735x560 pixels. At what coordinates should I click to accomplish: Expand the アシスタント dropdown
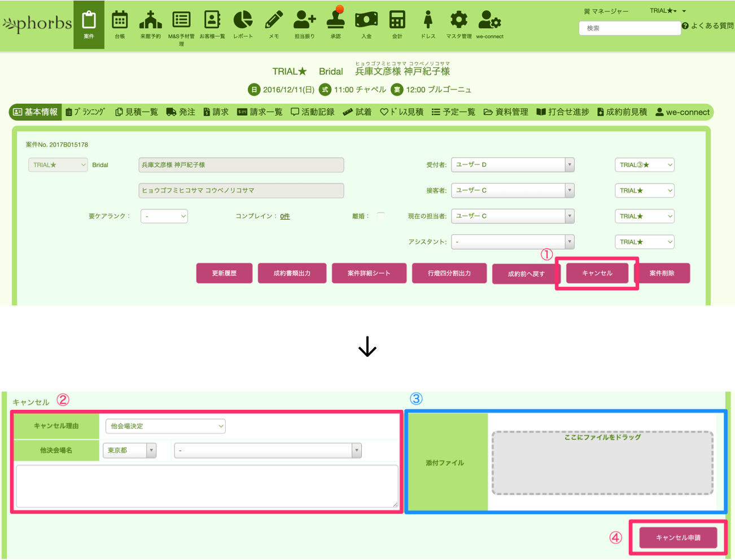(513, 242)
